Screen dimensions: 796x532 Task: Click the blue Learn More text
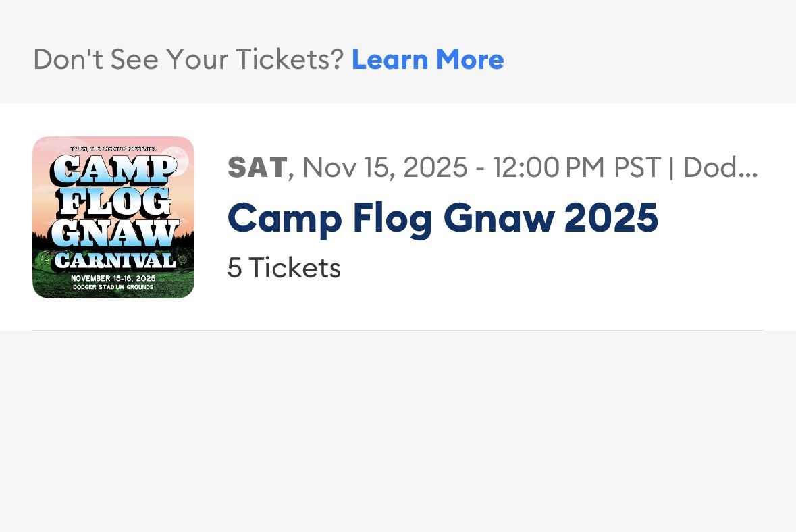(x=427, y=59)
